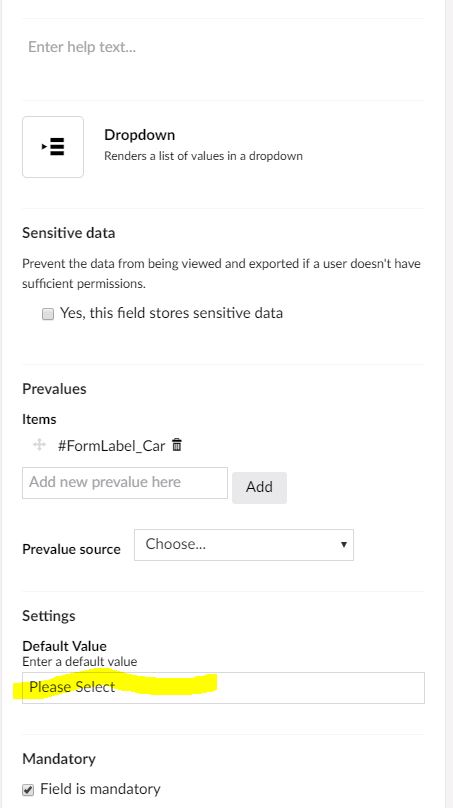Image resolution: width=453 pixels, height=808 pixels.
Task: Click the Dropdown field type icon
Action: tap(53, 147)
